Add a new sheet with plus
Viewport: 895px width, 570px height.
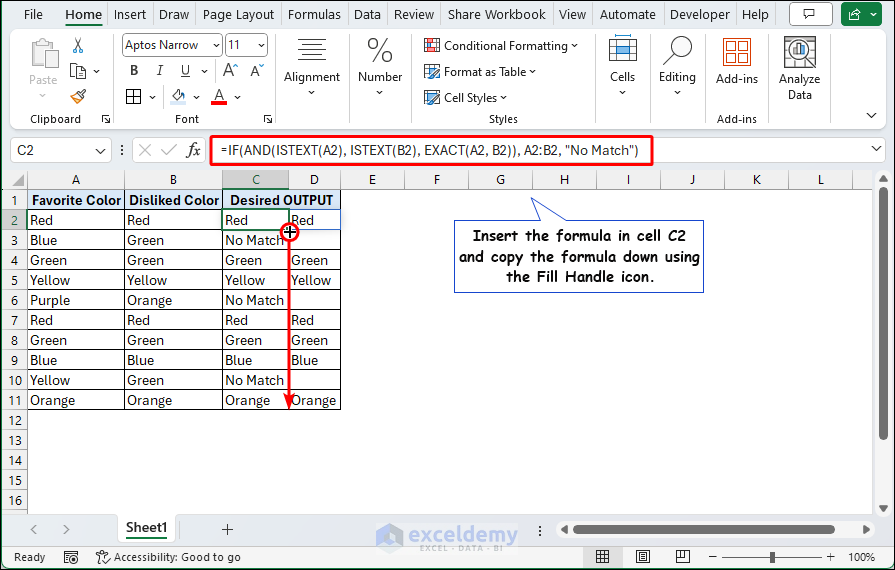(x=227, y=529)
